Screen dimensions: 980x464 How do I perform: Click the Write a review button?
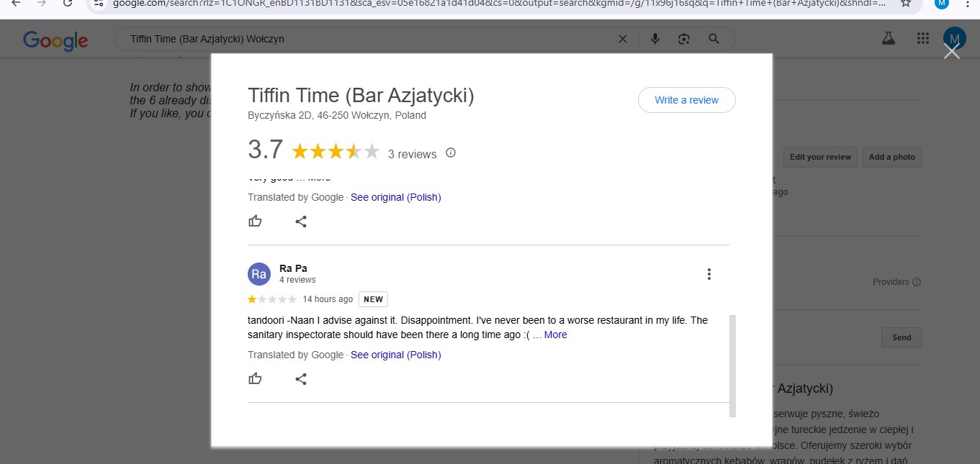686,100
